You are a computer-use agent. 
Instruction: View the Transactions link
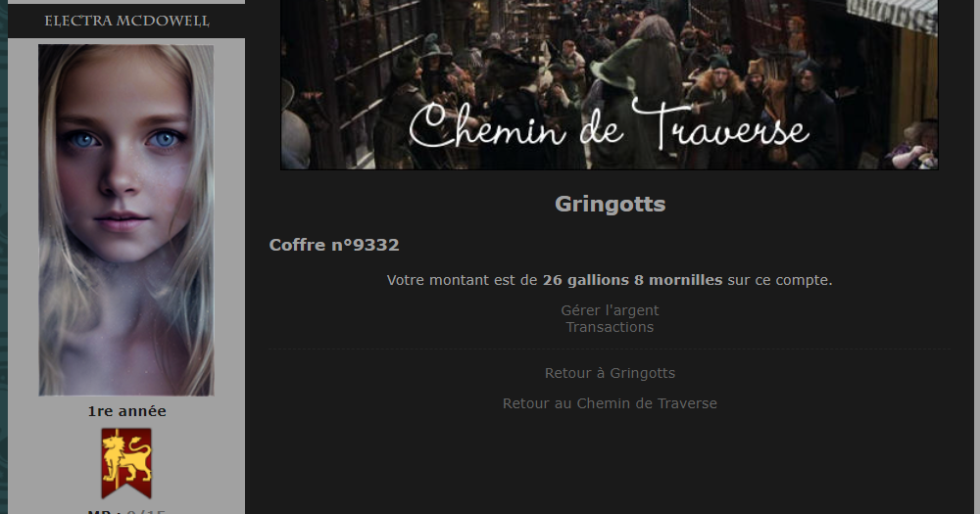[610, 327]
